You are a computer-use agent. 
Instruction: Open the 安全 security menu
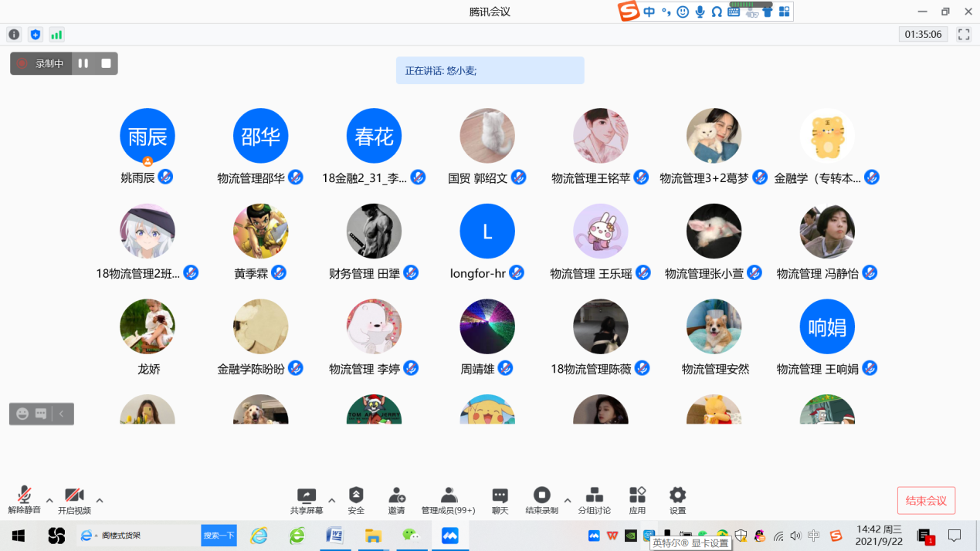coord(356,500)
